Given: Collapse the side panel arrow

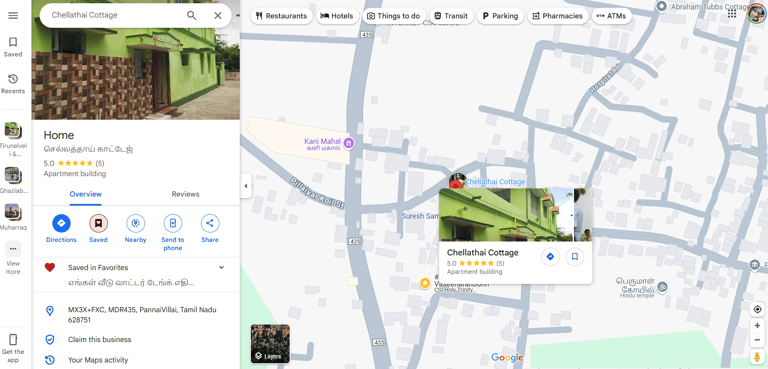Looking at the screenshot, I should tap(246, 186).
